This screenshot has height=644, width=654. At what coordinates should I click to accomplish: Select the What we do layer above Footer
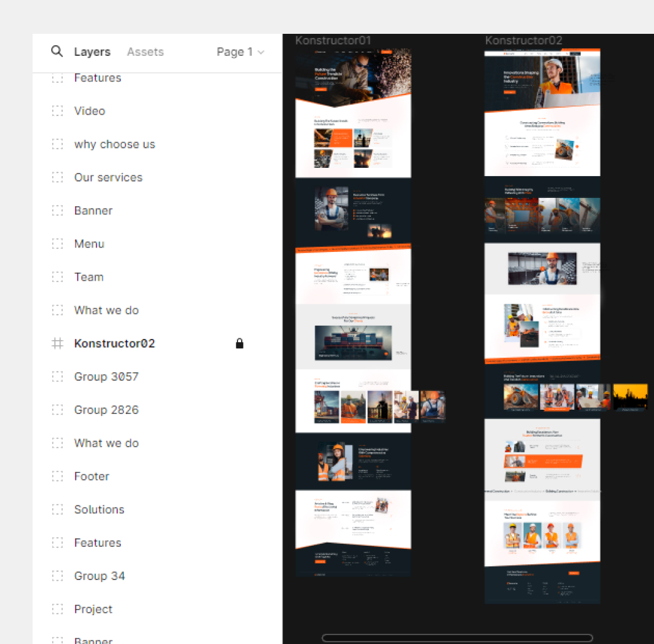pyautogui.click(x=106, y=443)
